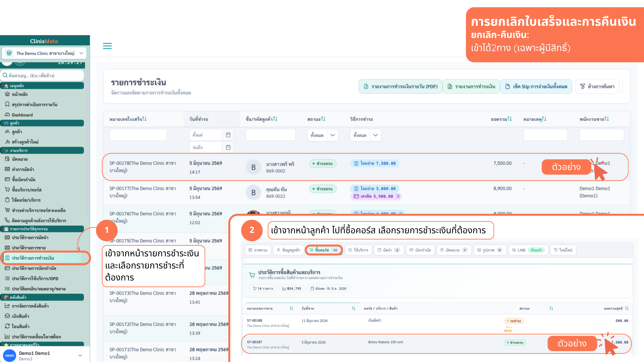Sort by ยอดรวมสุทธิ in purchase history
Viewport: 644px width, 362px height.
[627, 309]
